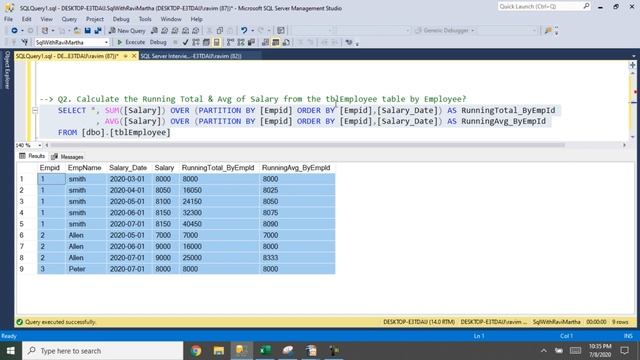This screenshot has height=360, width=640.
Task: Open the Tools menu
Action: (x=145, y=19)
